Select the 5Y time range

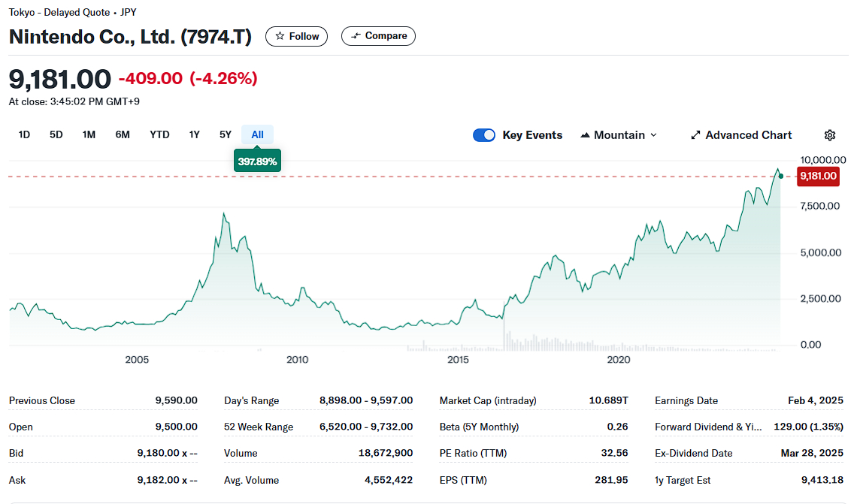coord(226,134)
